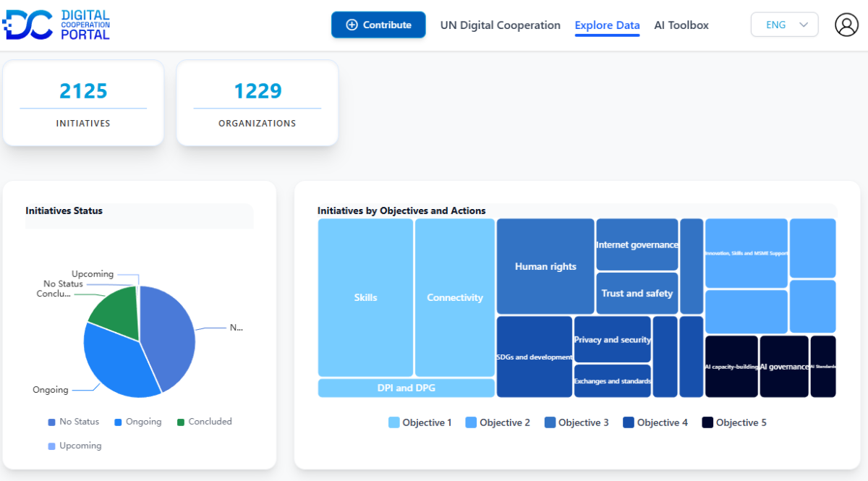Click the Digital Cooperation Portal logo
This screenshot has height=481, width=868.
point(56,25)
